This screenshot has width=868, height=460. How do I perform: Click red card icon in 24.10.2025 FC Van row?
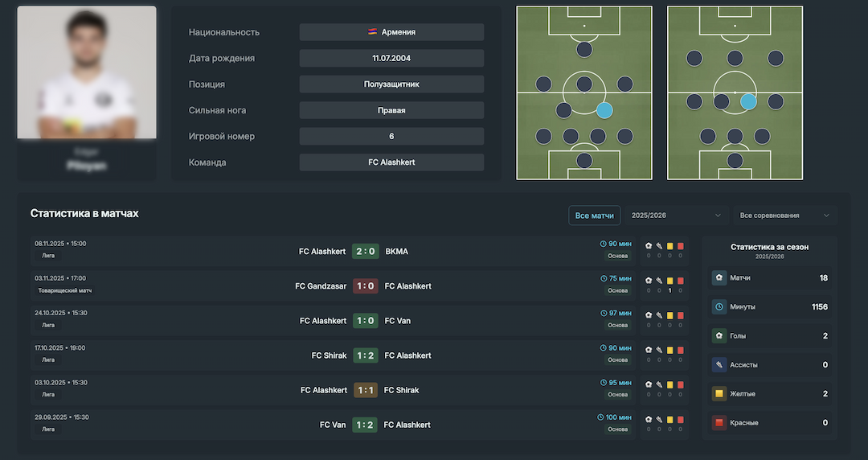(680, 315)
